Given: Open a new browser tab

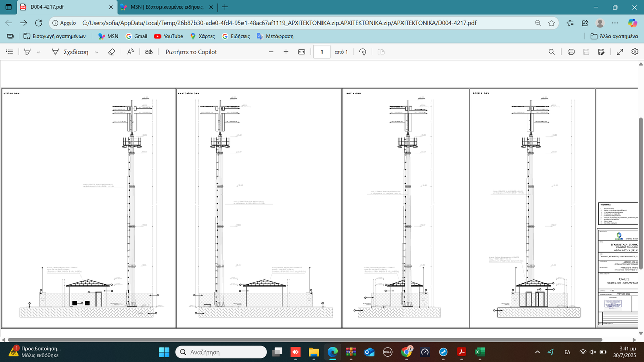Looking at the screenshot, I should (x=225, y=7).
